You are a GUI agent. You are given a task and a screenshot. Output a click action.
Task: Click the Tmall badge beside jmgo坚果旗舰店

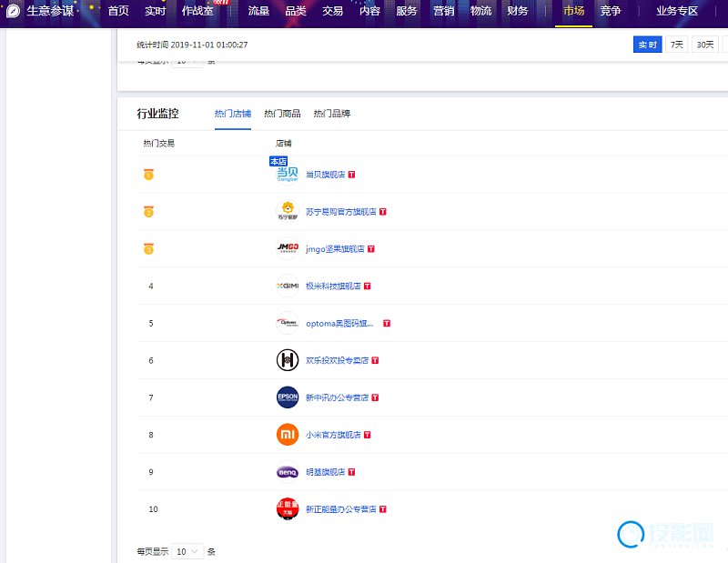(x=371, y=249)
